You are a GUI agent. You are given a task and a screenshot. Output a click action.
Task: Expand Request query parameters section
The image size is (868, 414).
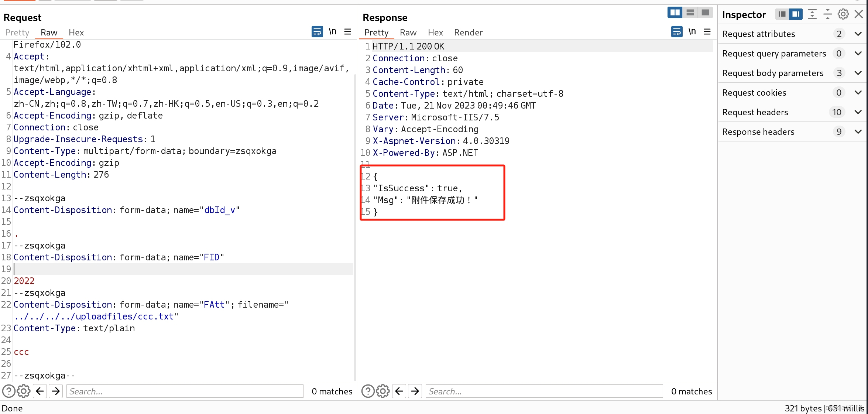point(793,54)
